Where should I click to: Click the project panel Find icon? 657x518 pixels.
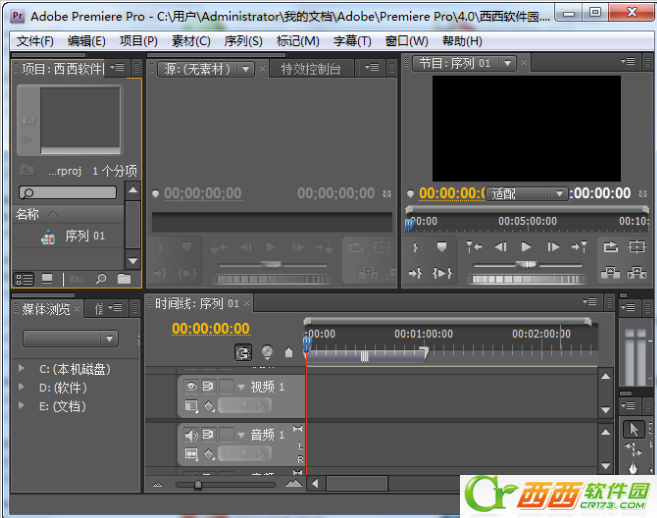click(x=101, y=279)
